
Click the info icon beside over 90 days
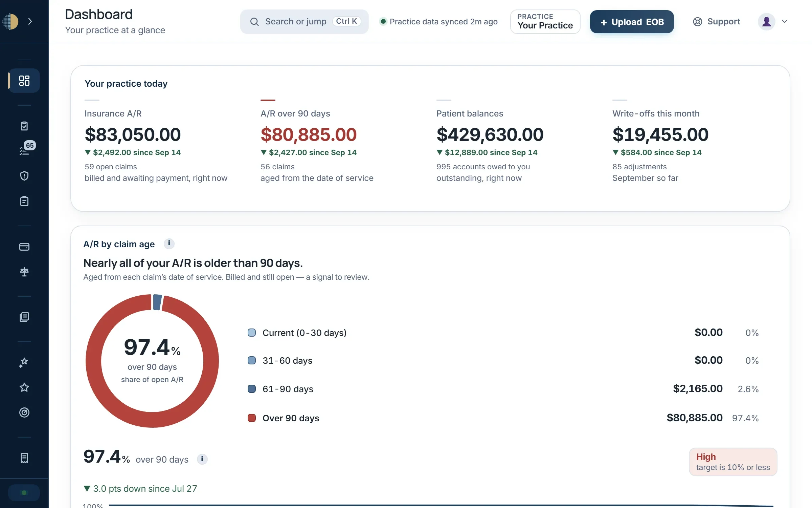(202, 459)
